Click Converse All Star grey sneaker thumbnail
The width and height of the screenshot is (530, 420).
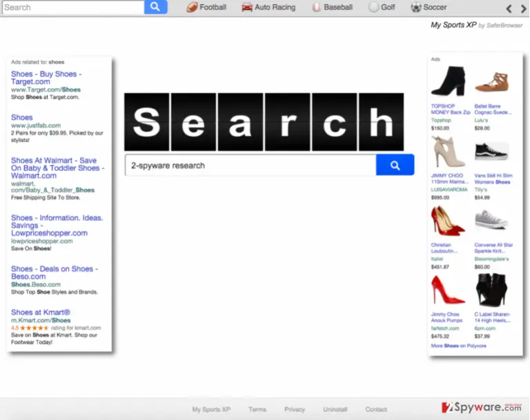click(x=491, y=219)
